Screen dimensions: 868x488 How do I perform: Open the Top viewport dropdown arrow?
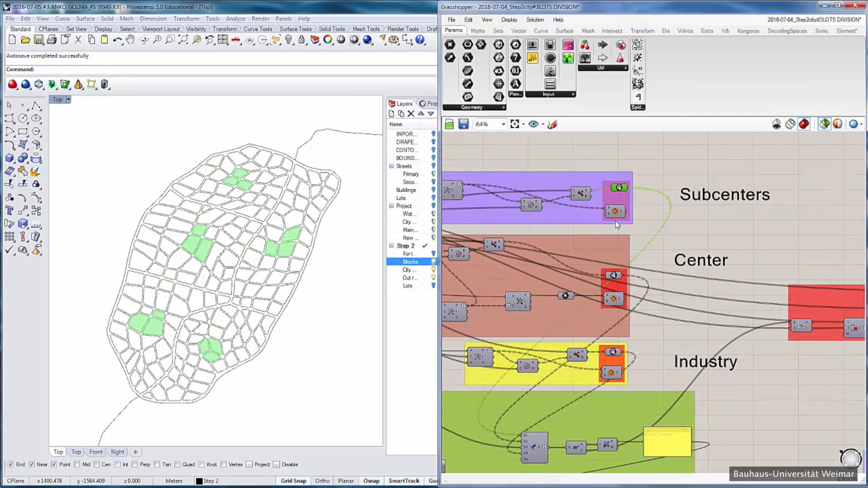coord(68,99)
